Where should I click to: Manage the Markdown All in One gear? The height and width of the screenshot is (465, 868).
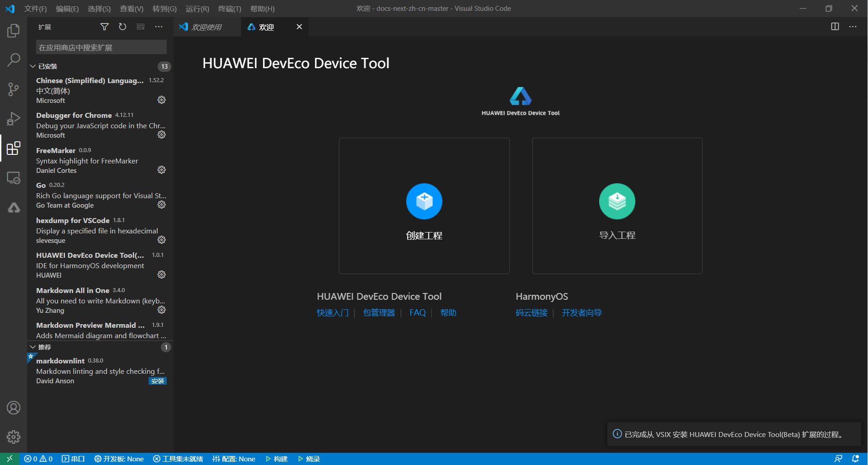coord(161,310)
